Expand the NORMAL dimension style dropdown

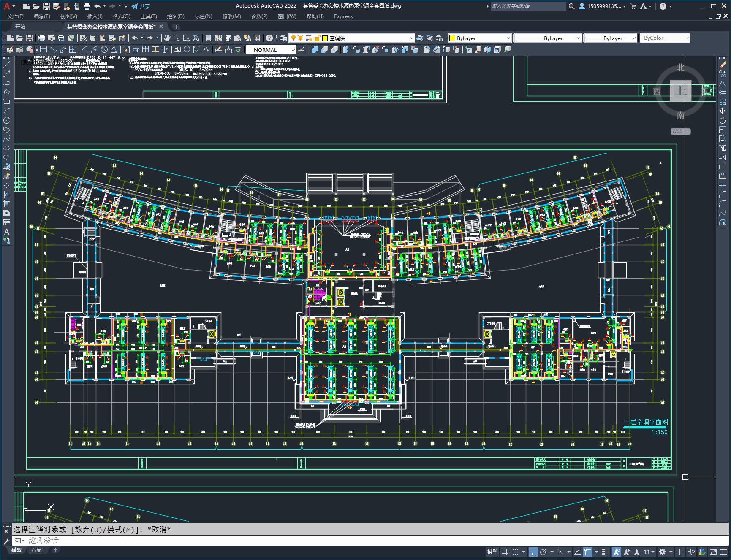293,50
